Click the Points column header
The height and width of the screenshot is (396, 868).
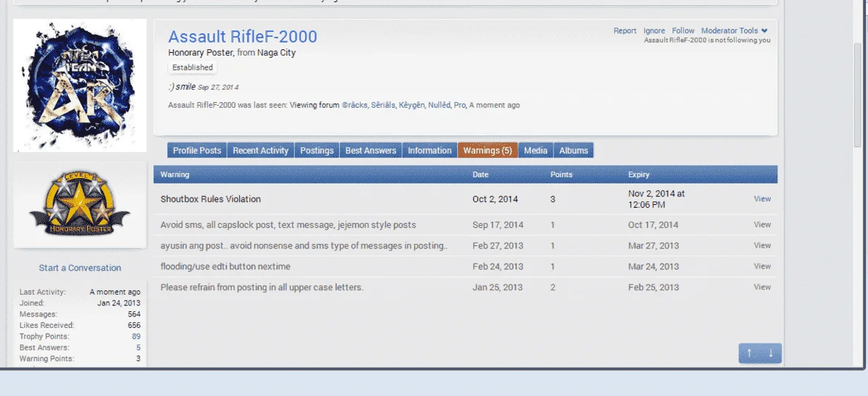coord(562,174)
